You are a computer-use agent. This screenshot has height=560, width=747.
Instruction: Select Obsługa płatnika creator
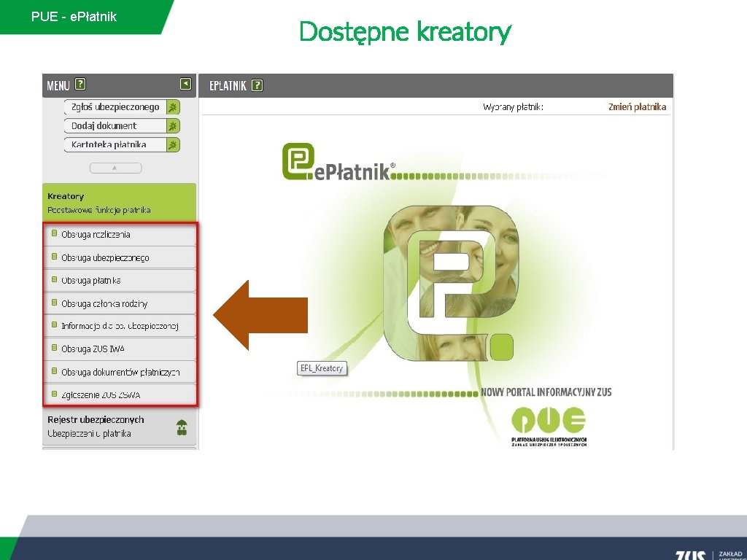120,281
